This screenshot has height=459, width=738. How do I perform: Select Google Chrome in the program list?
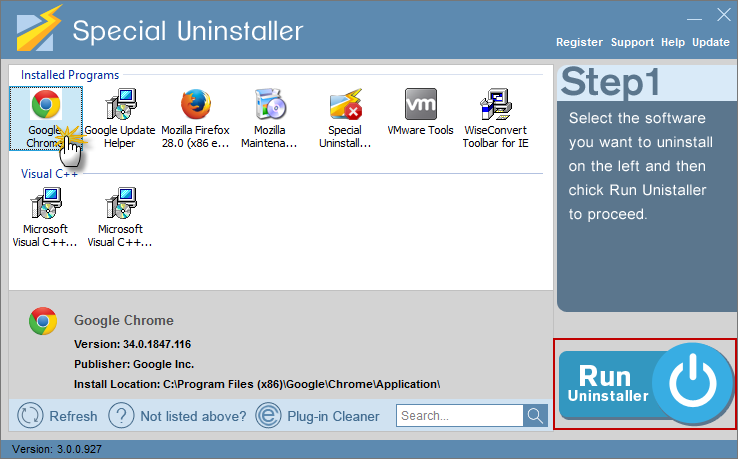click(44, 115)
